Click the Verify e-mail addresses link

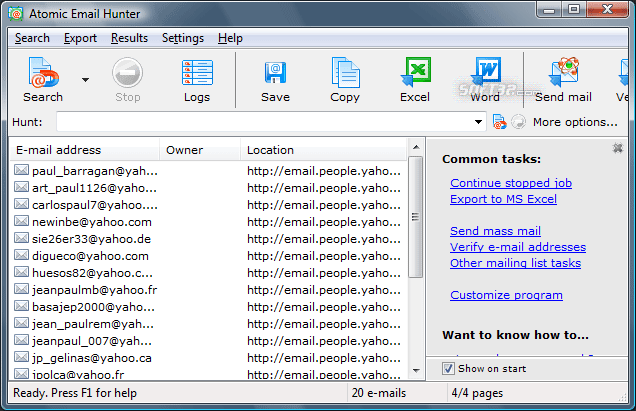coord(518,247)
